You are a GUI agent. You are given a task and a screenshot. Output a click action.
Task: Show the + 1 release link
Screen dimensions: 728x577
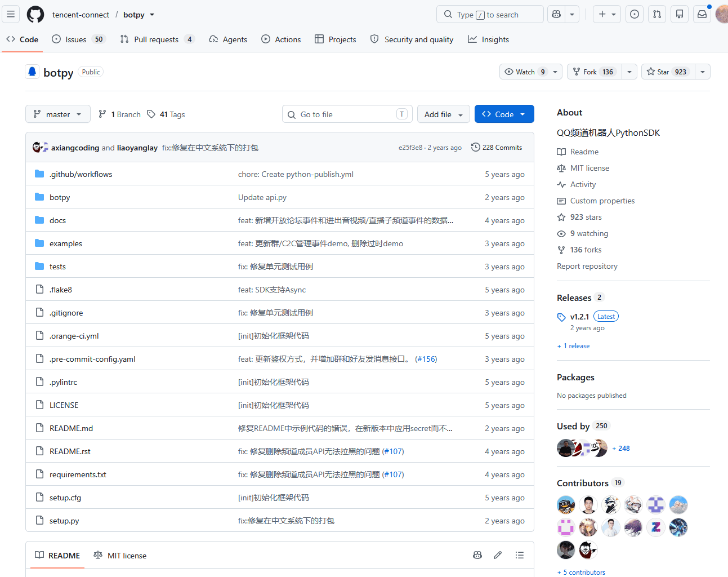(573, 346)
